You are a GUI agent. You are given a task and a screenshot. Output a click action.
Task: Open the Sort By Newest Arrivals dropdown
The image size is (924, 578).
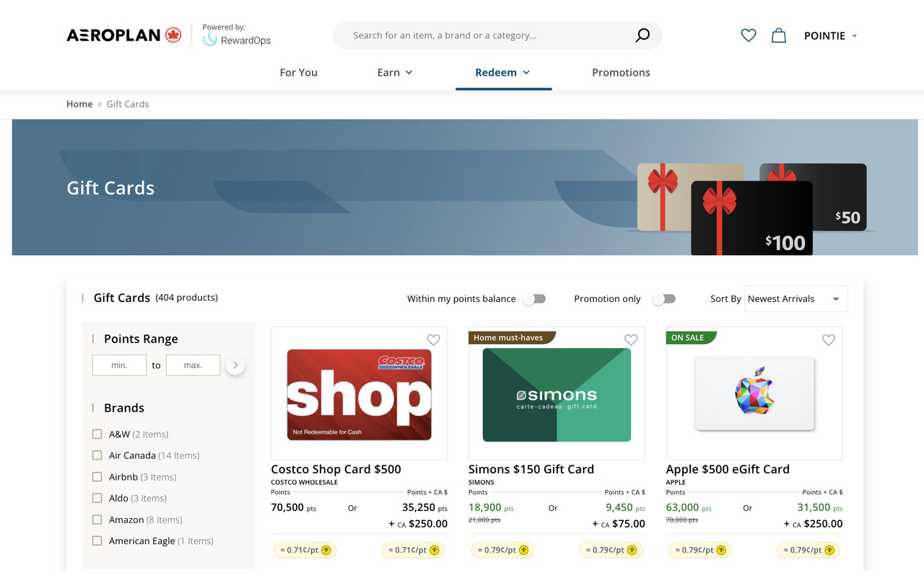pos(796,299)
